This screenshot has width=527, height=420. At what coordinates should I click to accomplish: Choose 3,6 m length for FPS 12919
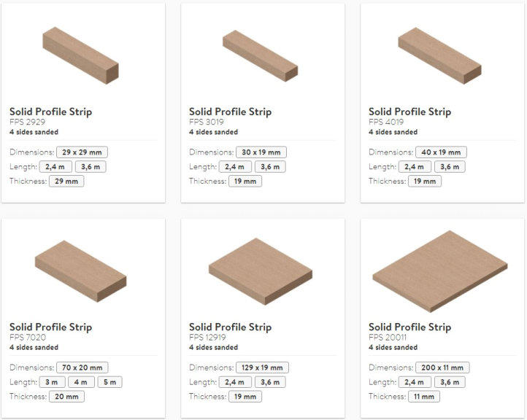click(x=270, y=382)
